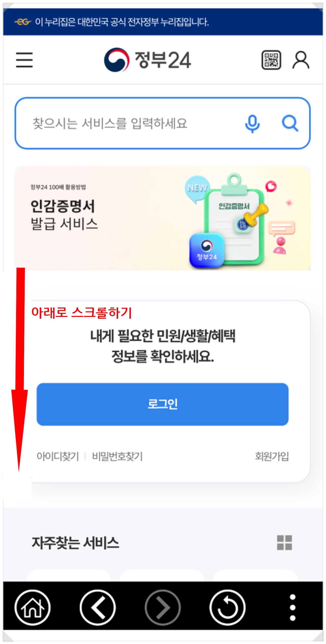This screenshot has width=326, height=644.
Task: Open the 비밀번호찾기 link
Action: pos(117,456)
